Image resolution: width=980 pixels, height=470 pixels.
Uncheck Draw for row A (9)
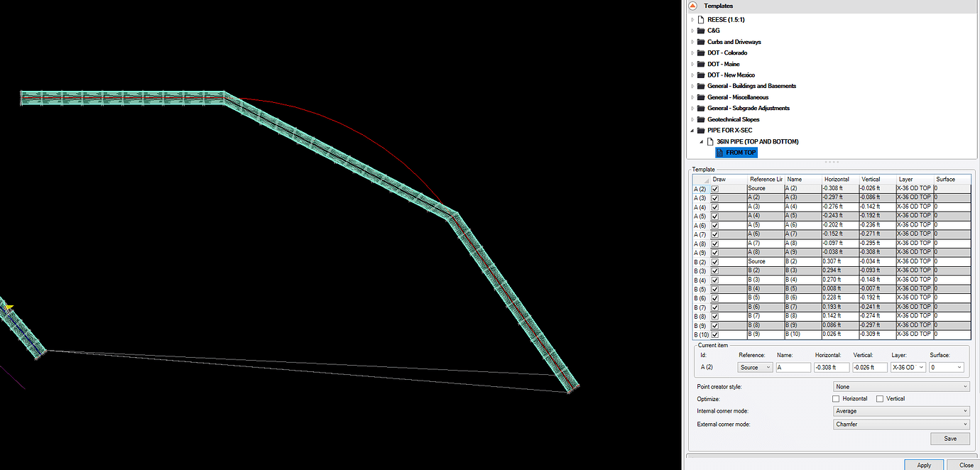(x=715, y=252)
